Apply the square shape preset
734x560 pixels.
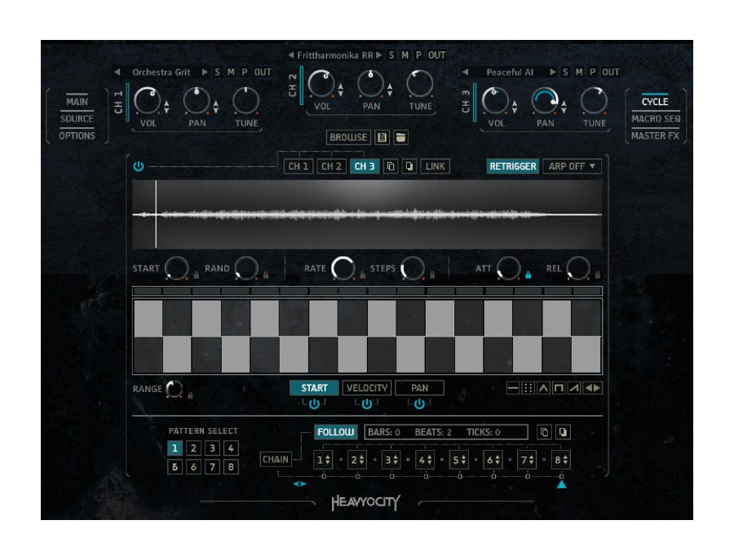pyautogui.click(x=559, y=388)
